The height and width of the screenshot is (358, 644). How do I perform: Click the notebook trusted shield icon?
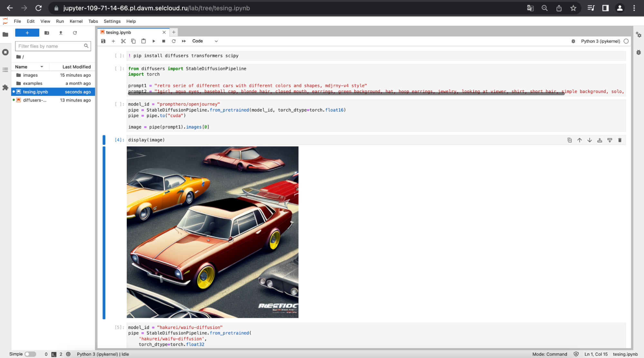pyautogui.click(x=576, y=354)
